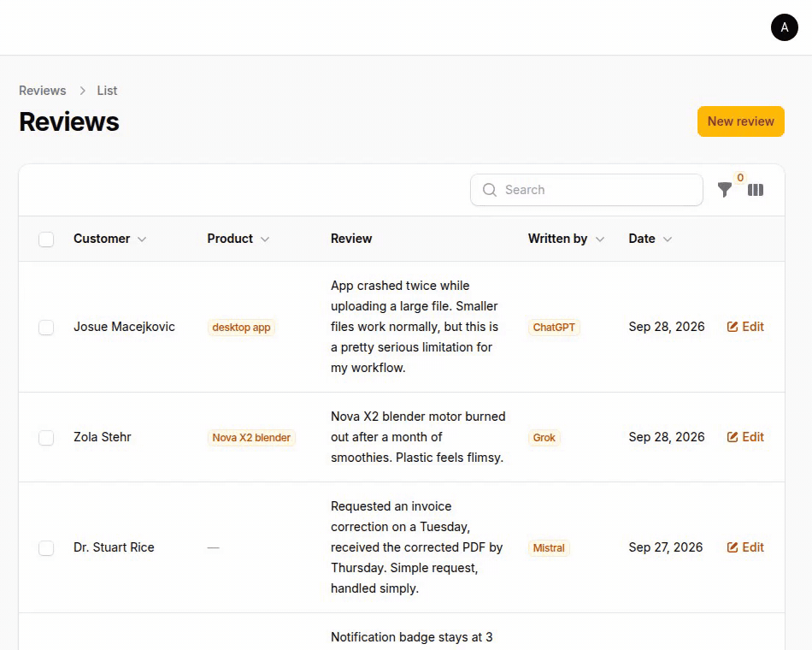
Task: Click the Mistral author badge
Action: (549, 548)
